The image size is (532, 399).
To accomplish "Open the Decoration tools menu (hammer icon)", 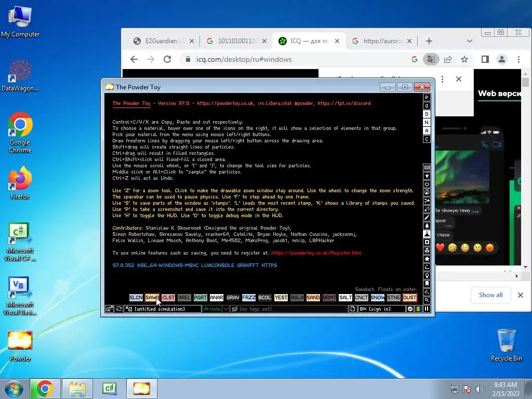I will tap(427, 292).
